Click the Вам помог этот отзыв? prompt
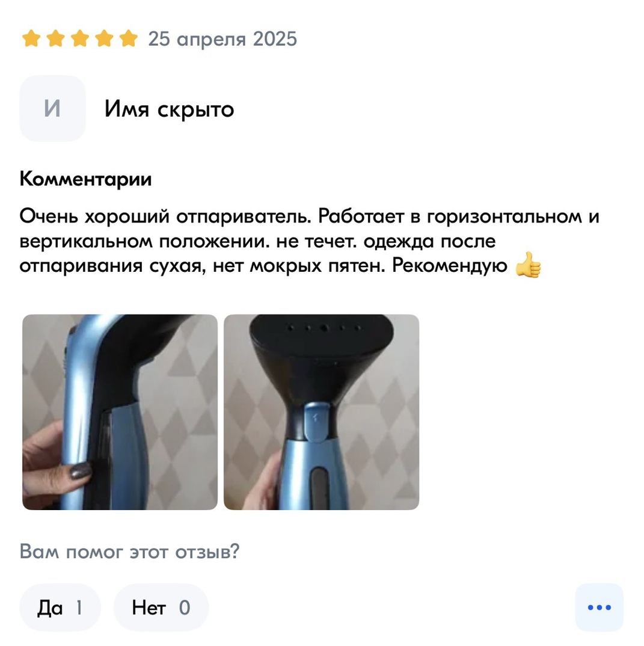Screen dimensions: 644x646 coord(130,551)
